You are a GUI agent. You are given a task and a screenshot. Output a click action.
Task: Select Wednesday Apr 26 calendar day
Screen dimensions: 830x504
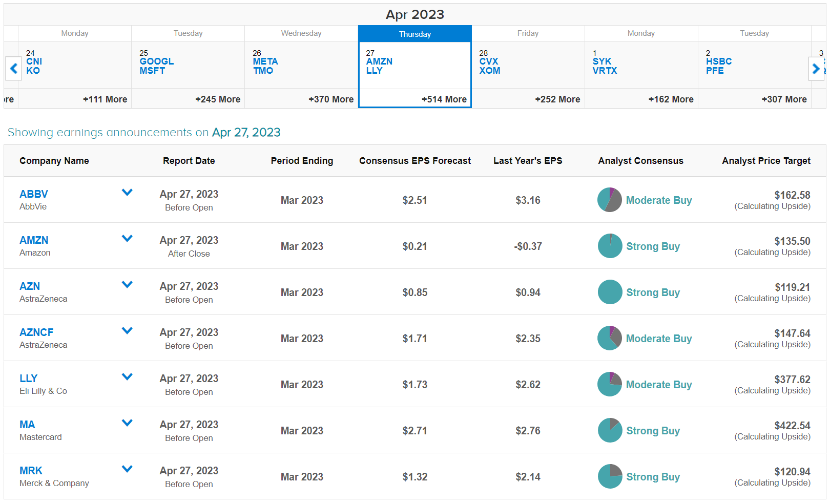[301, 67]
